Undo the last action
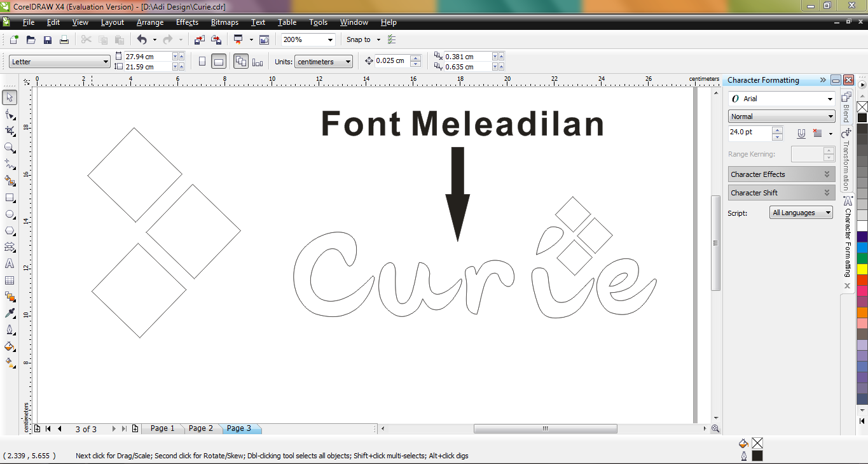The height and width of the screenshot is (464, 868). 141,39
